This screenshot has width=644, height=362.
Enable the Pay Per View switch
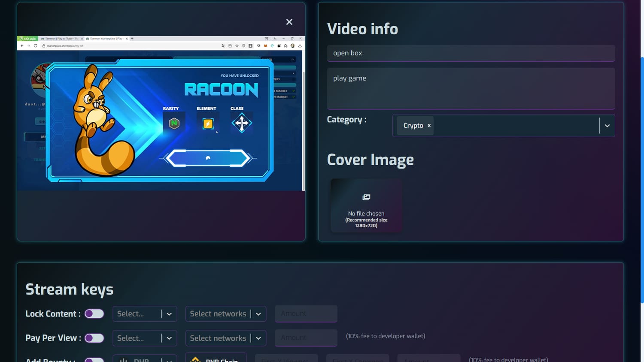[94, 338]
